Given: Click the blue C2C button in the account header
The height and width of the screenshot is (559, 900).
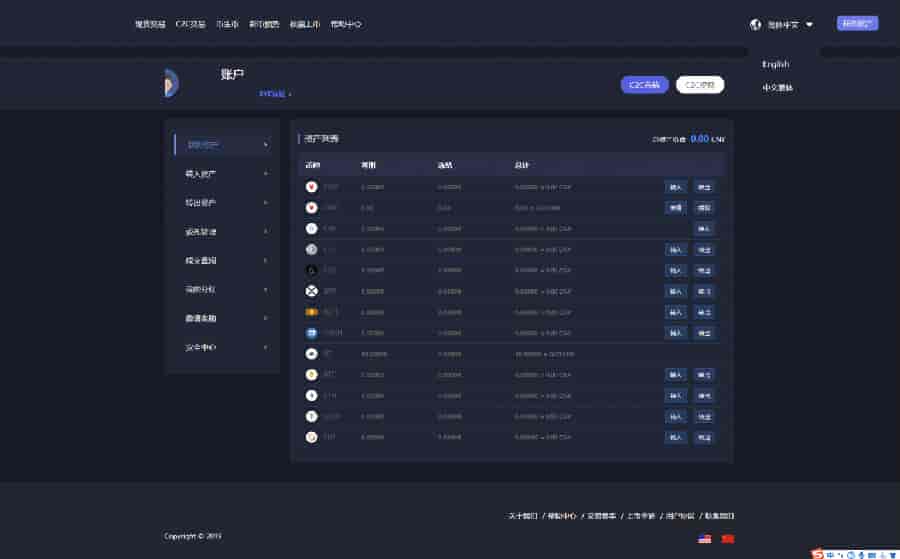Looking at the screenshot, I should click(644, 85).
